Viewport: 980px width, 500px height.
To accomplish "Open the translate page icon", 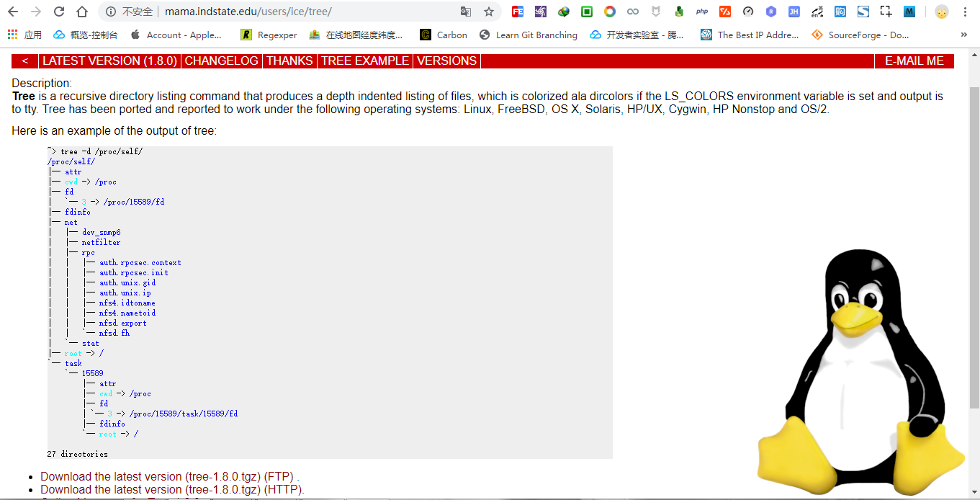I will point(466,12).
